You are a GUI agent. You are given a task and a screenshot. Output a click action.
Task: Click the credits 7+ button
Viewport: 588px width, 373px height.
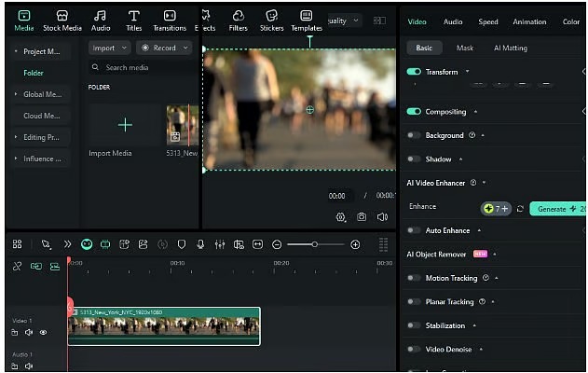click(x=496, y=209)
